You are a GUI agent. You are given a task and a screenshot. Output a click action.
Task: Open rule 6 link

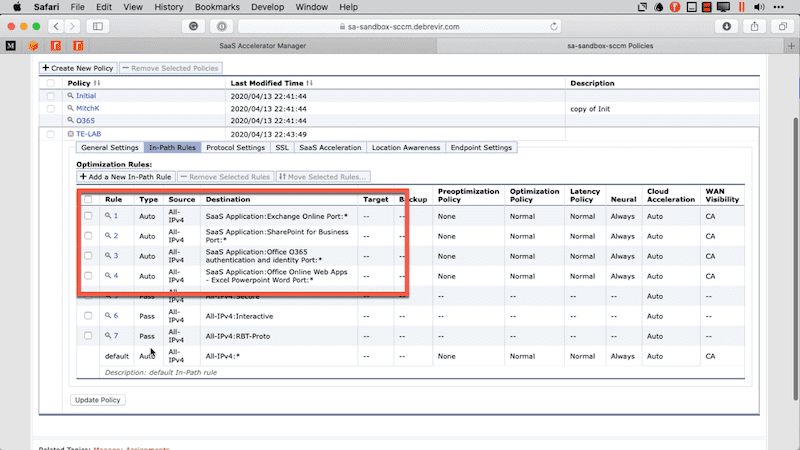(116, 316)
